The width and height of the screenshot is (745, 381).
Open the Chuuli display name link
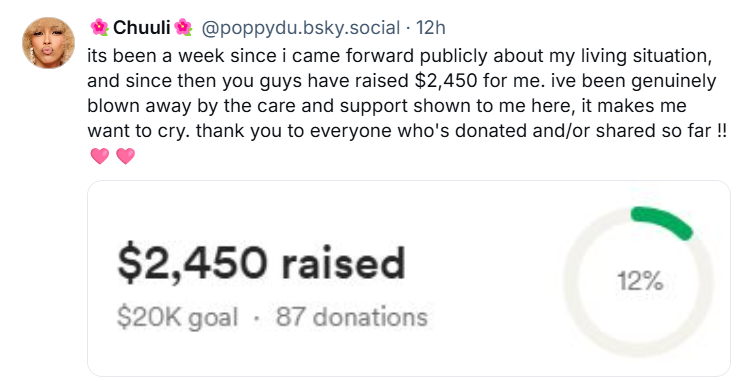coord(142,28)
